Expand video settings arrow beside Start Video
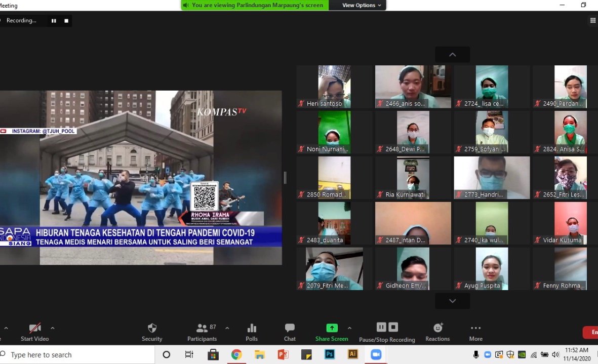 click(x=52, y=328)
